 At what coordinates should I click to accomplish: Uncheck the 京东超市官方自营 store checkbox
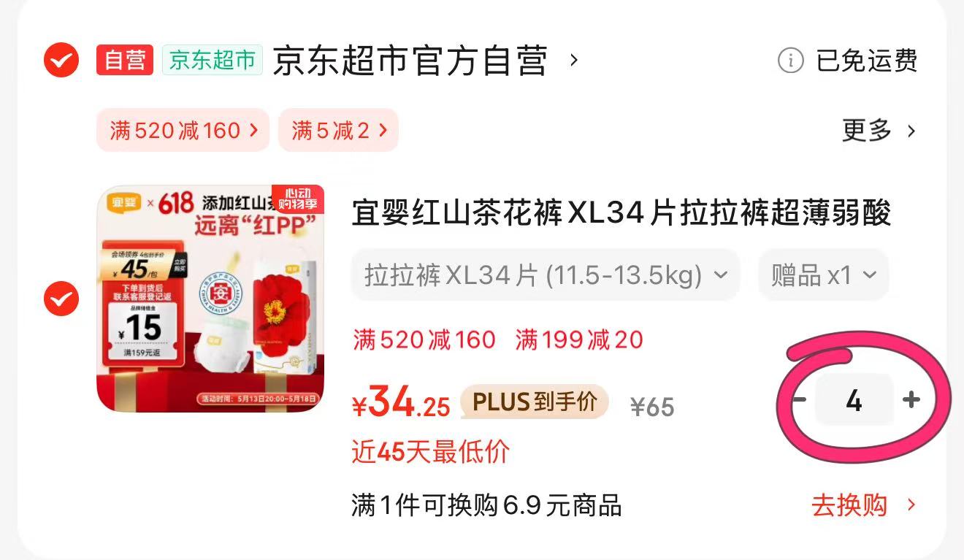click(61, 60)
